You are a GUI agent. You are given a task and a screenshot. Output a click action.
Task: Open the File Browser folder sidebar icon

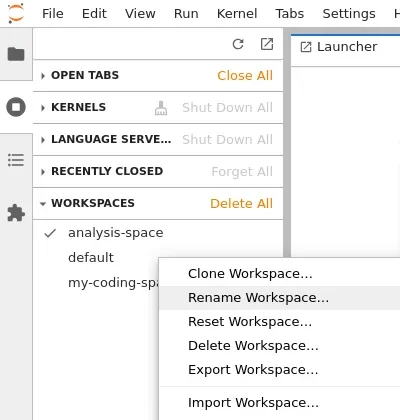click(x=16, y=54)
